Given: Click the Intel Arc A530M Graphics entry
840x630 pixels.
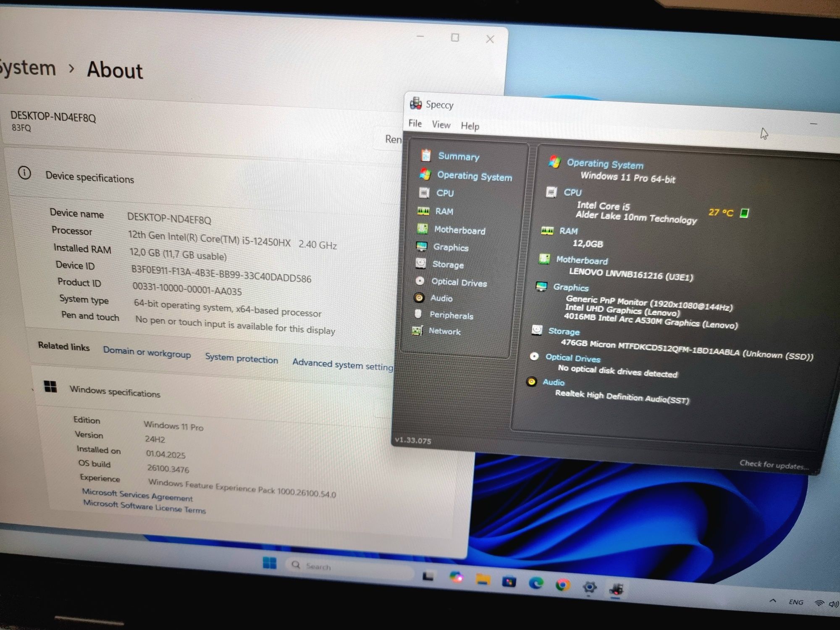Looking at the screenshot, I should (x=651, y=322).
